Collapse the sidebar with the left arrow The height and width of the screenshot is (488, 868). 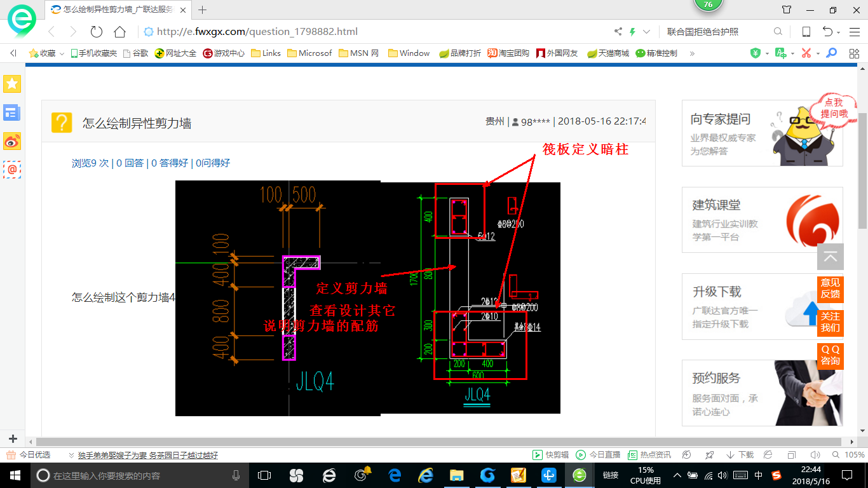pyautogui.click(x=13, y=53)
